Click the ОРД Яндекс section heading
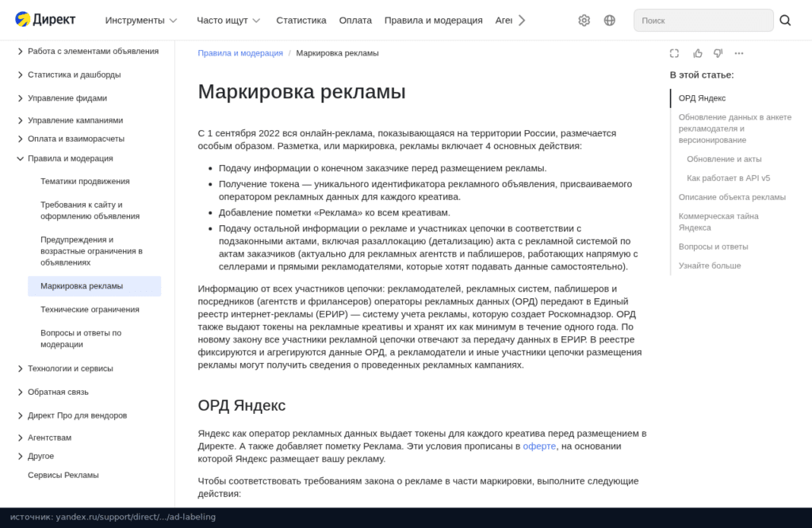The width and height of the screenshot is (812, 528). (241, 405)
